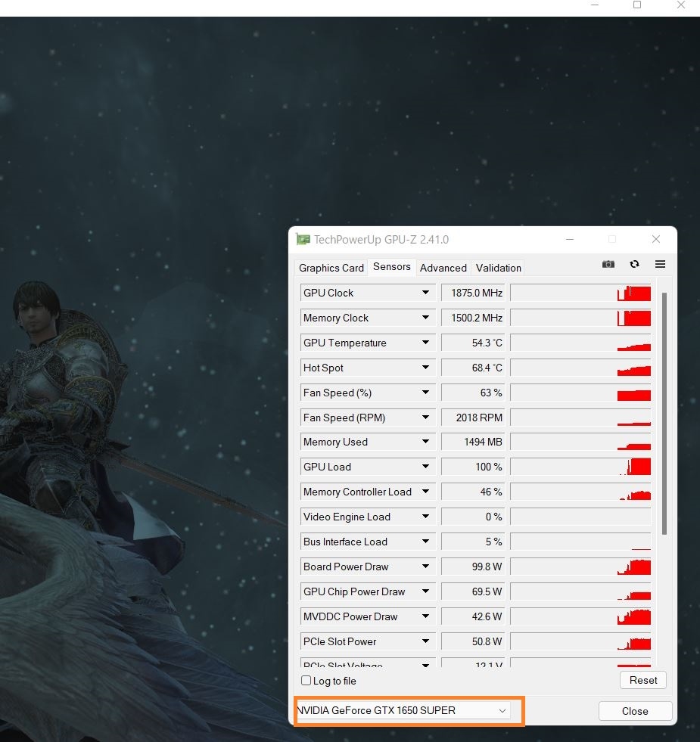The image size is (700, 742).
Task: Minimize the GPU-Z window
Action: 570,240
